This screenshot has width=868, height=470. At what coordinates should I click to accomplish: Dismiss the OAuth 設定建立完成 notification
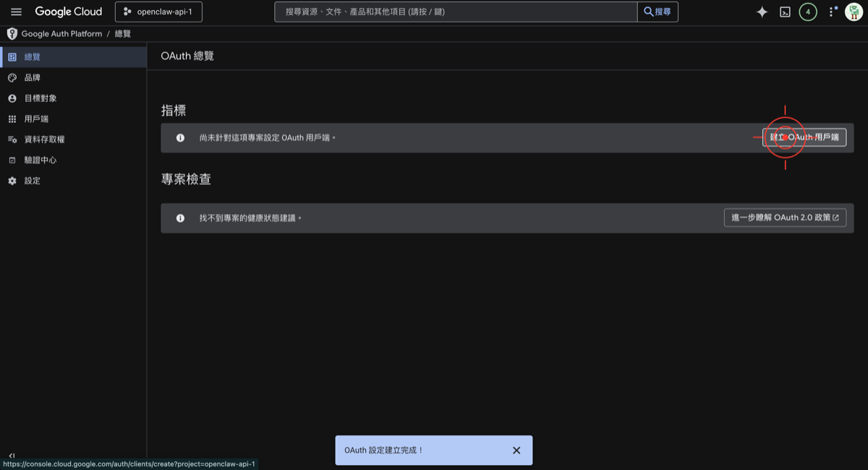pyautogui.click(x=516, y=450)
